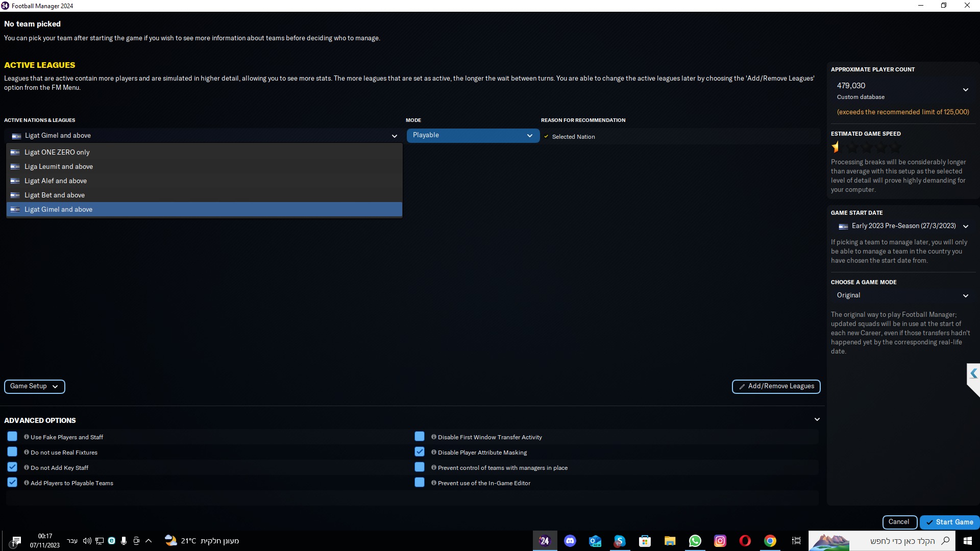The image size is (980, 551).
Task: Click the info icon beside Prevent control of teams with managers
Action: point(434,468)
